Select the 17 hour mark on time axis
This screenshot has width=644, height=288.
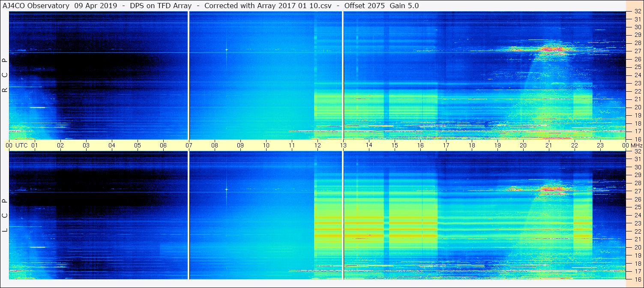[446, 145]
